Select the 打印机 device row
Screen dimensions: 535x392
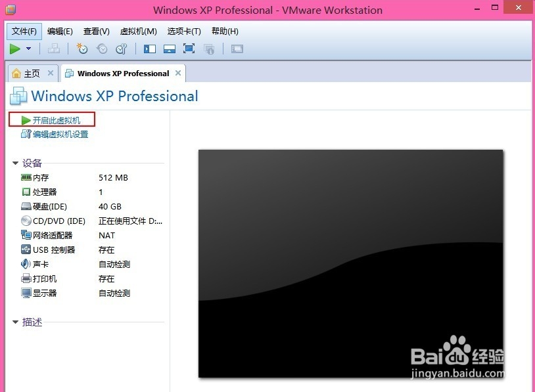tap(92, 279)
